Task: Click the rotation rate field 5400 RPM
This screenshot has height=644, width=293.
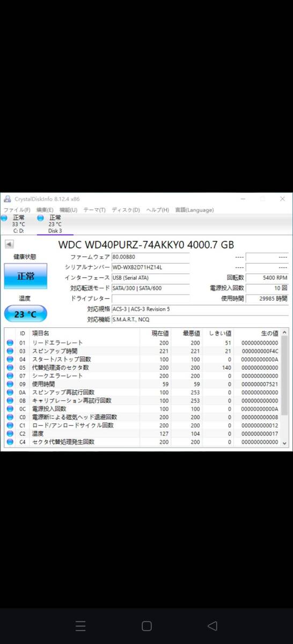Action: click(267, 278)
